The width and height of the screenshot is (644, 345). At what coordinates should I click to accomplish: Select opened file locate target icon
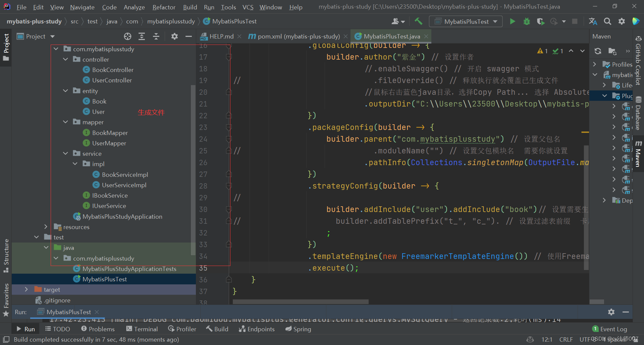point(127,36)
